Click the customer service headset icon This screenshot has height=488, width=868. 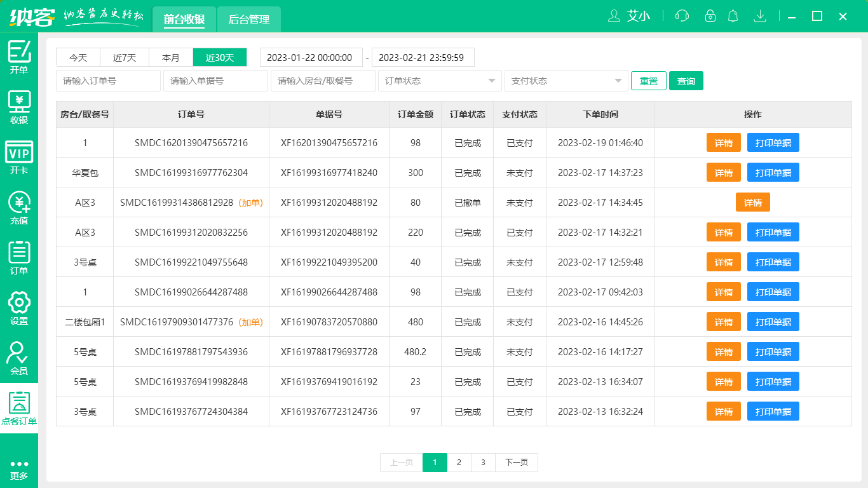tap(682, 16)
